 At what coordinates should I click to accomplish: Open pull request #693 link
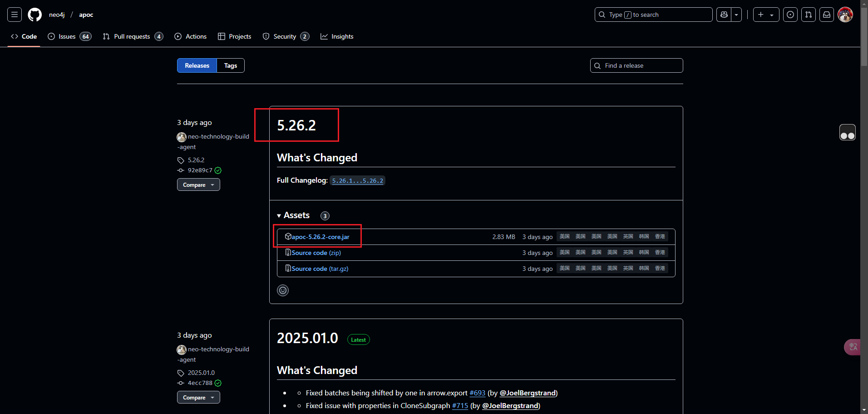pos(477,393)
